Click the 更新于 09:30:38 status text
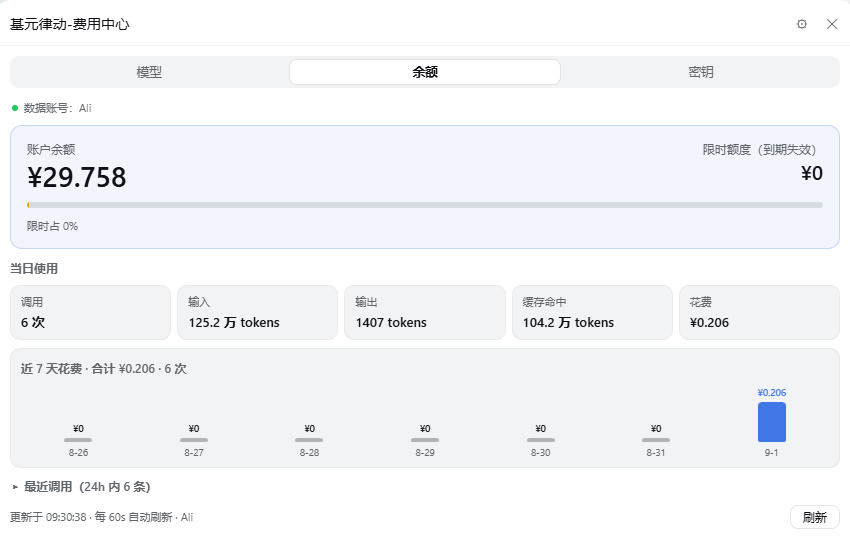850x542 pixels. (101, 517)
